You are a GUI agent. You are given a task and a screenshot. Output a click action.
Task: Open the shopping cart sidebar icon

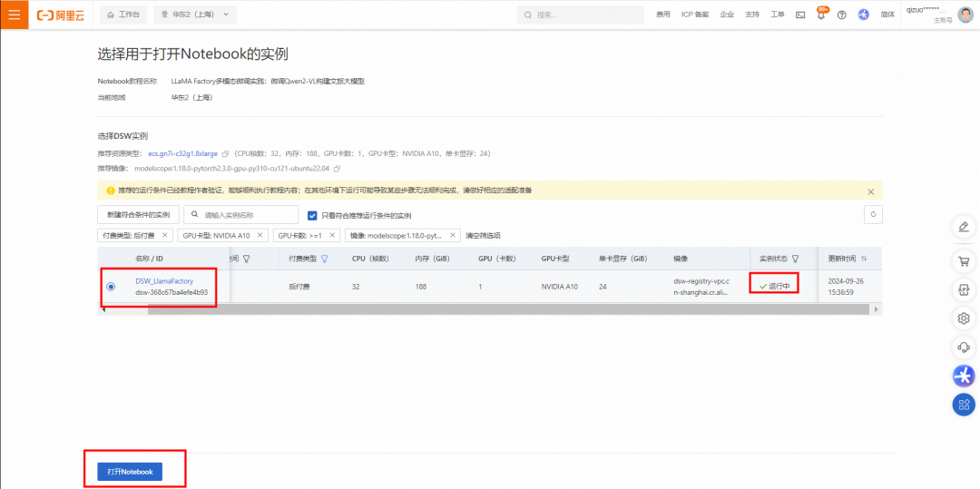[964, 260]
